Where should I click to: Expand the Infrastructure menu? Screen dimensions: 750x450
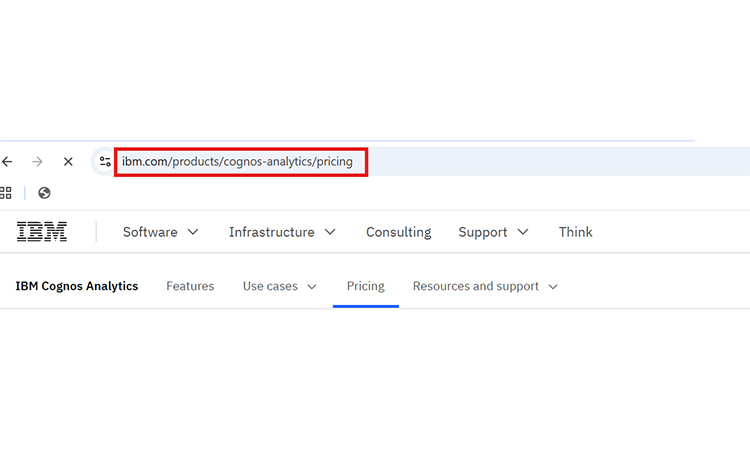click(x=282, y=232)
